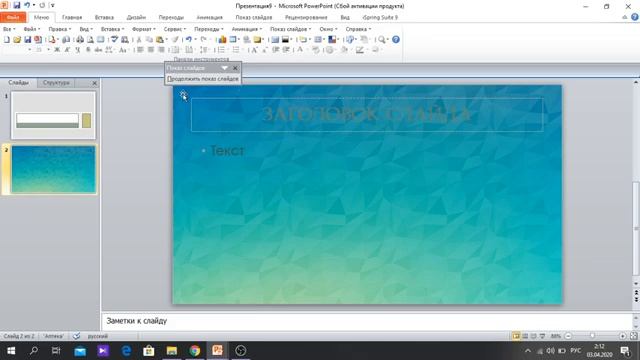Click the Заметки к слайду notes field
Viewport: 640px width, 360px height.
tap(367, 321)
